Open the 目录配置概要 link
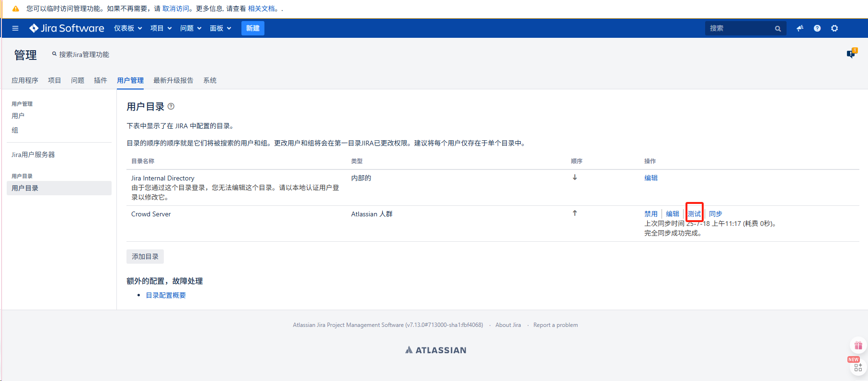The width and height of the screenshot is (868, 381). (166, 295)
